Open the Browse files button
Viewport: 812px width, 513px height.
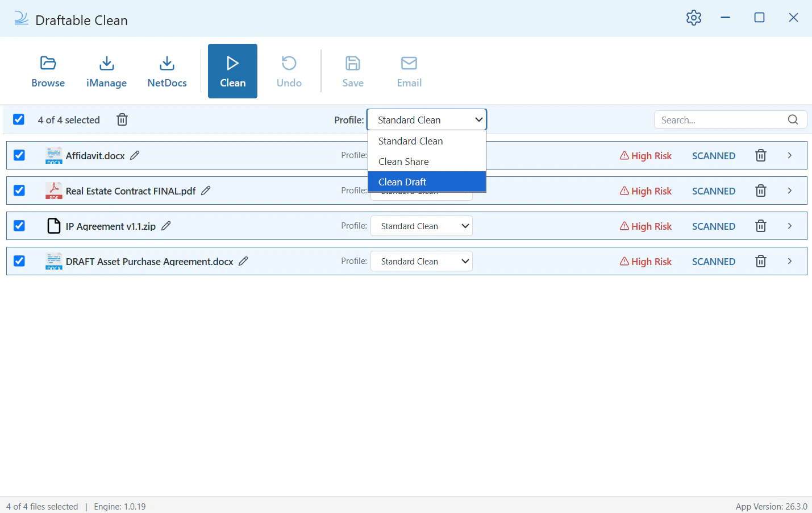coord(48,71)
